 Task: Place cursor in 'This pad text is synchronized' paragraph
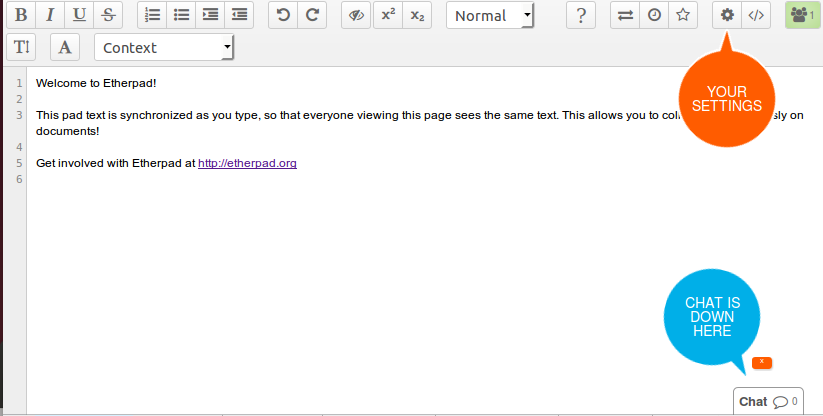(x=419, y=123)
